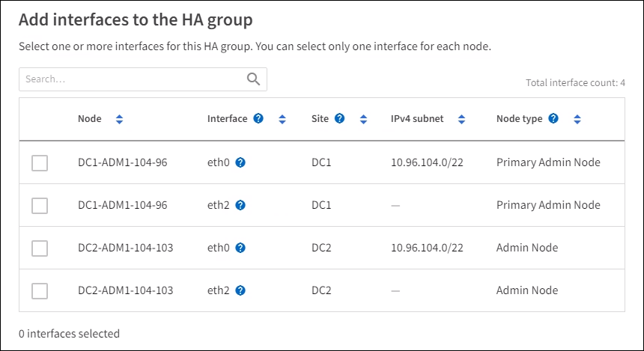Select checkbox for DC1-ADM1-104-96 eth0 row
644x351 pixels.
pos(40,162)
